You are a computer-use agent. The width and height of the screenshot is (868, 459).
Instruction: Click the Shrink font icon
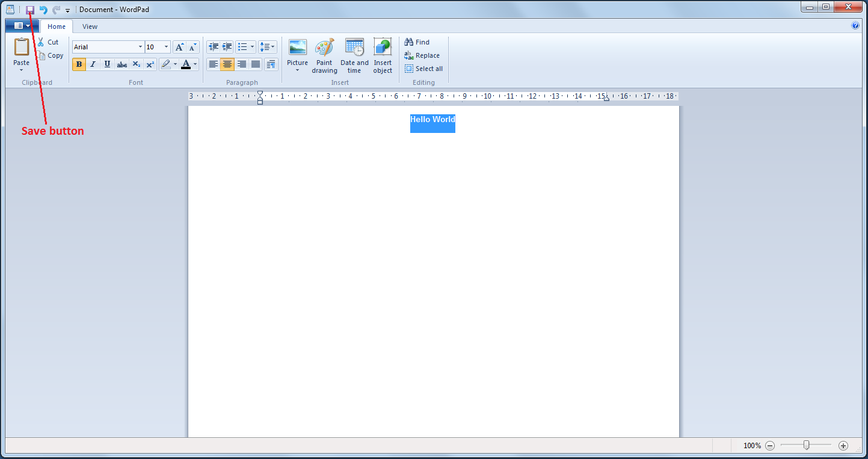click(x=192, y=47)
